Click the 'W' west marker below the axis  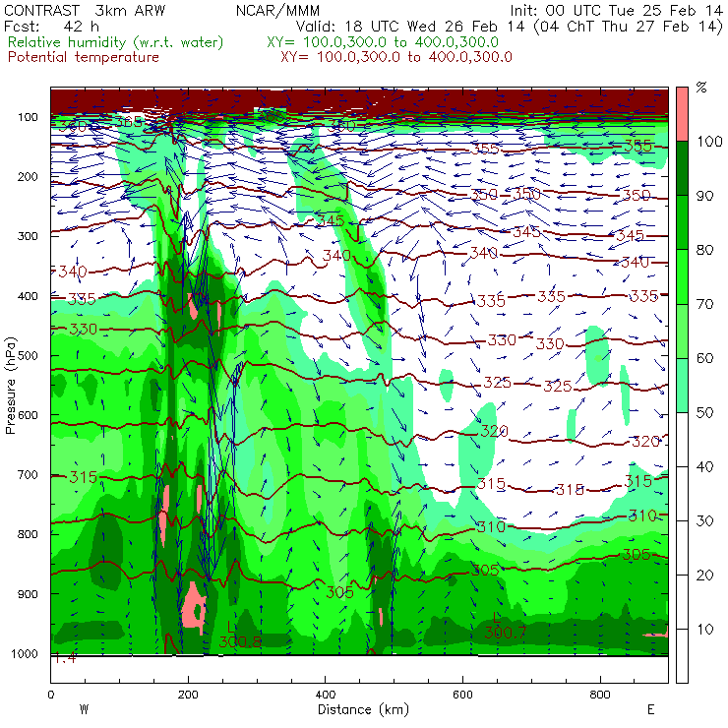(x=84, y=710)
